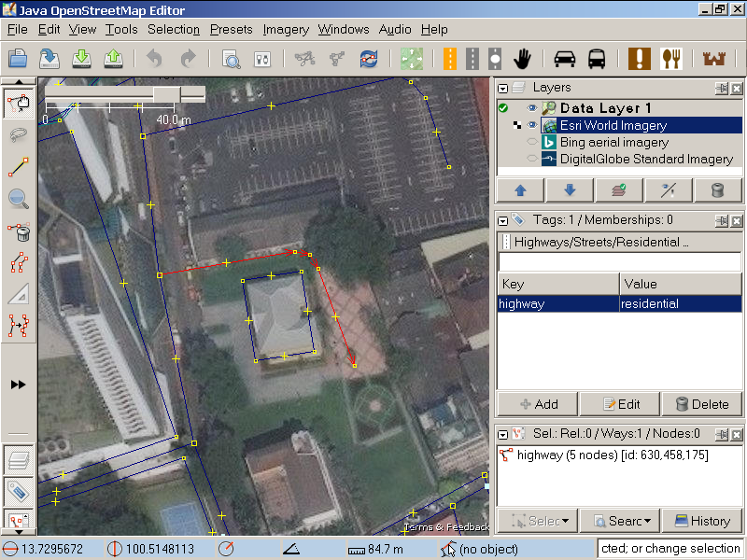Select the Draw nodes tool
Screen dimensions: 747x560
coord(18,167)
